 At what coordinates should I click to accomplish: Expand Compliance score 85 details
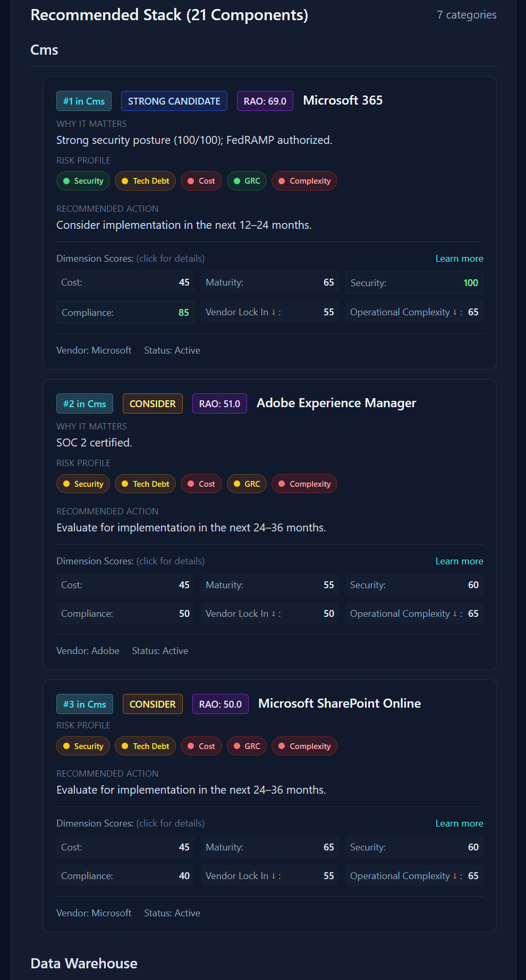[x=125, y=313]
